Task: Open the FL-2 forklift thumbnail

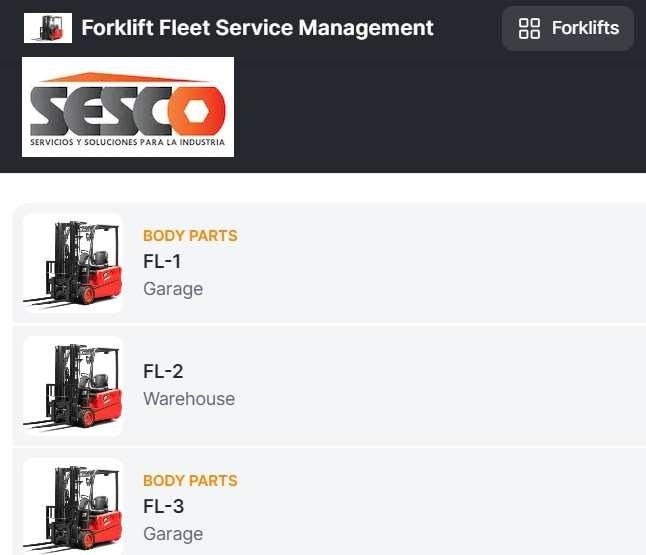Action: 73,386
